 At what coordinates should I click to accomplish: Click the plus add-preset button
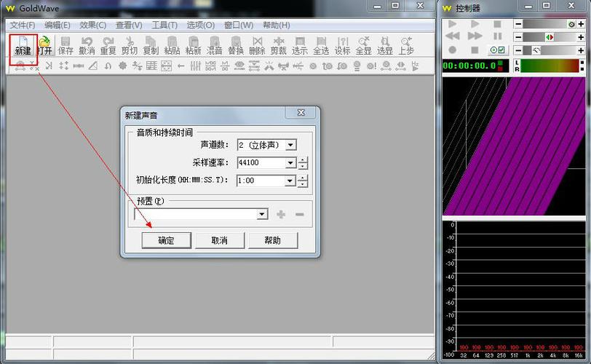tap(281, 215)
